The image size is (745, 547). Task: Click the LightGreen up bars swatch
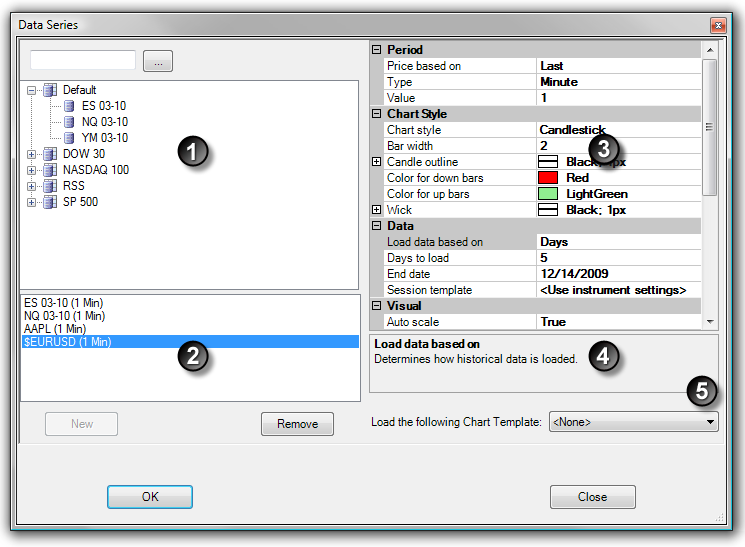coord(550,194)
